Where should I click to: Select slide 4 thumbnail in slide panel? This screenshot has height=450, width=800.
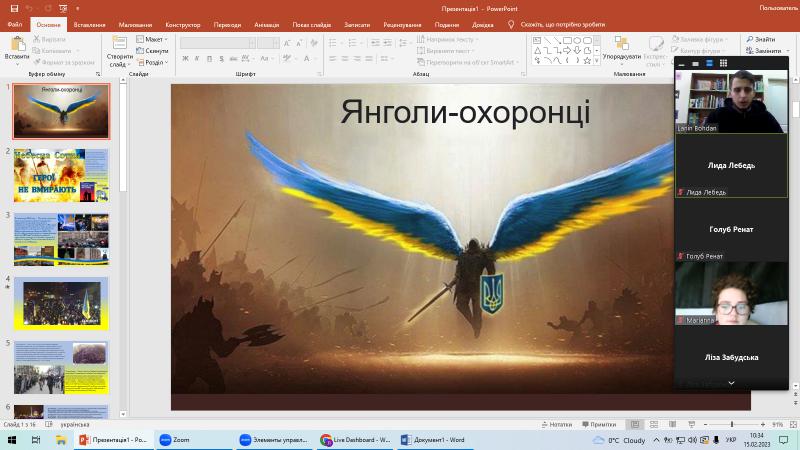(x=61, y=303)
